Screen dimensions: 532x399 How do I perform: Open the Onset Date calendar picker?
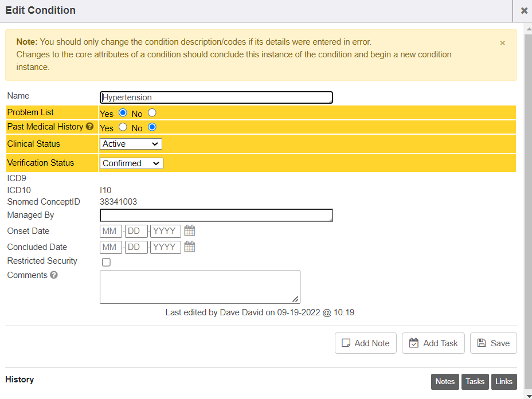pos(190,231)
